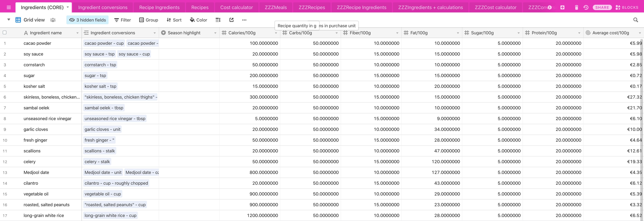Switch to the ZZZCost calculator tab
Screen dimensions: 644x221
[x=496, y=7]
